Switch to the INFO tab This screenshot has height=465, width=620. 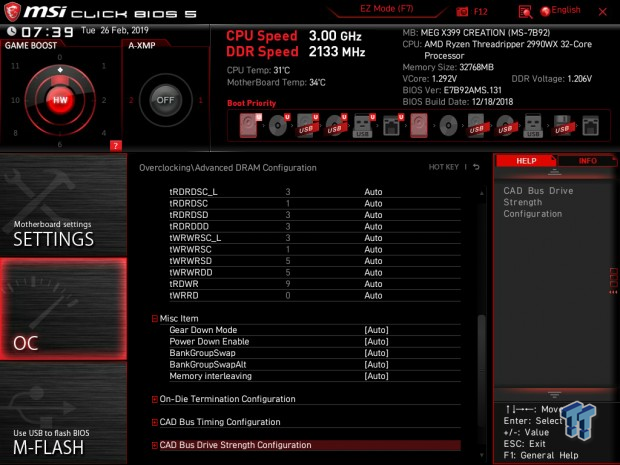click(x=587, y=161)
